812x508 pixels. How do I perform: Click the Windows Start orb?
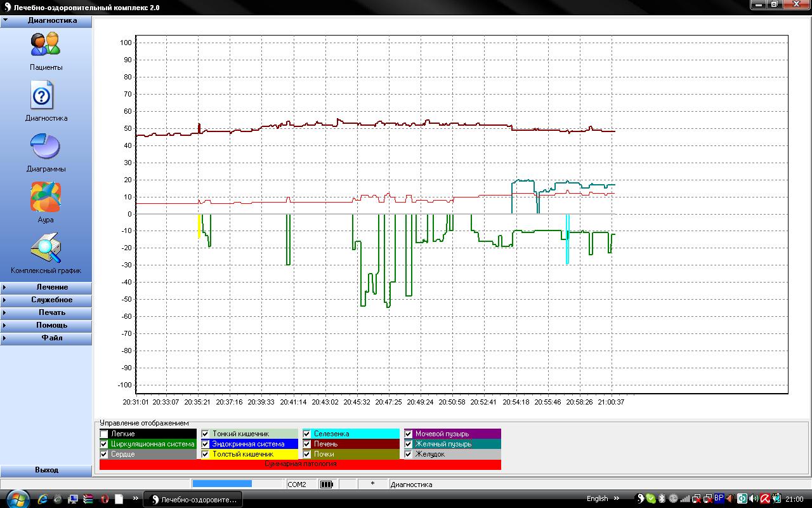click(16, 499)
